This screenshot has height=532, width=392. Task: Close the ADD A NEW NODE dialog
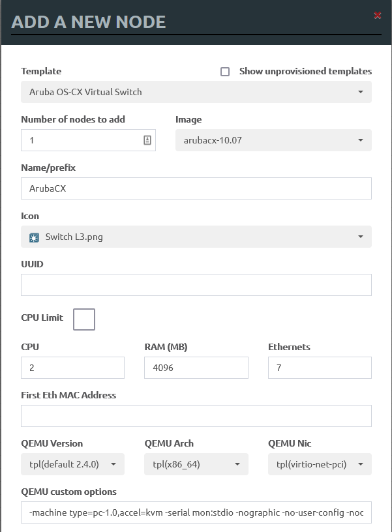[x=377, y=15]
